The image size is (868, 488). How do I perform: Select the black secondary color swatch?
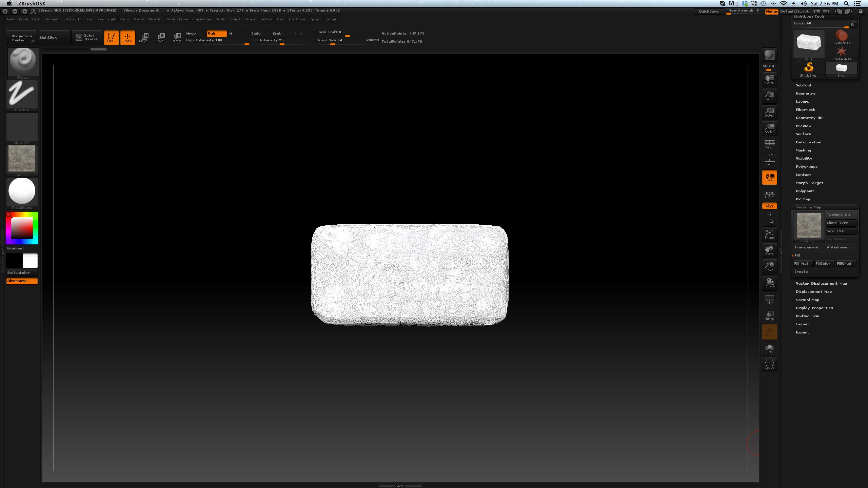tap(14, 261)
